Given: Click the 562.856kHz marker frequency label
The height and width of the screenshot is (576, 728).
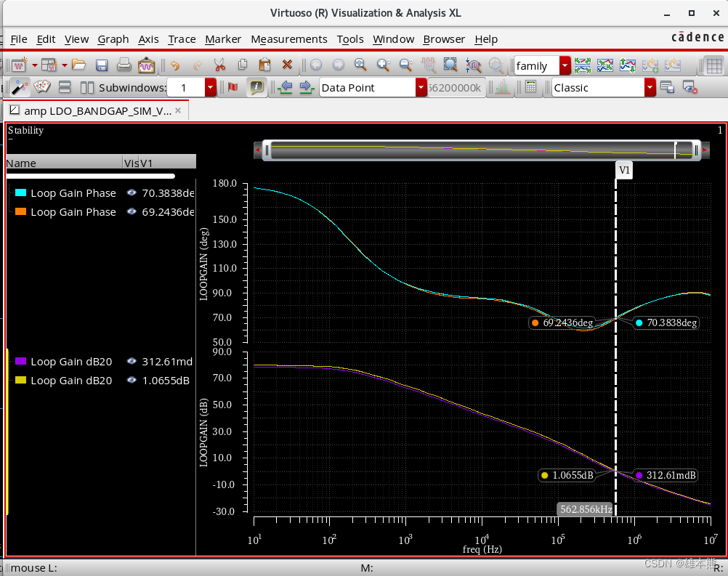Looking at the screenshot, I should (x=586, y=509).
